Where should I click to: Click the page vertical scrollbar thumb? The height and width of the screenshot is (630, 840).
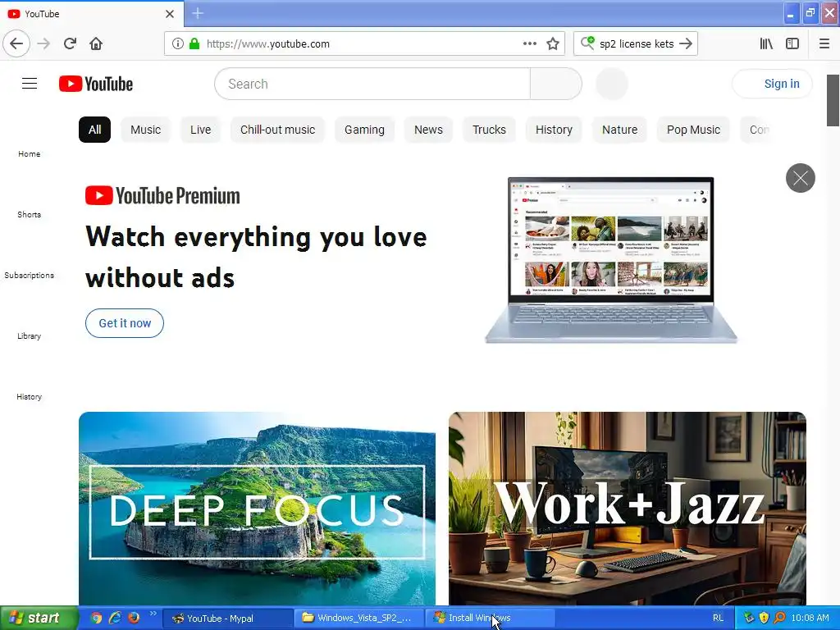click(x=833, y=100)
